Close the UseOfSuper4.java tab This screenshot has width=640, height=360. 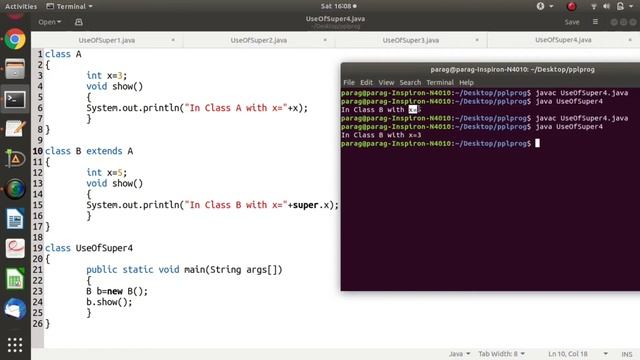(630, 40)
